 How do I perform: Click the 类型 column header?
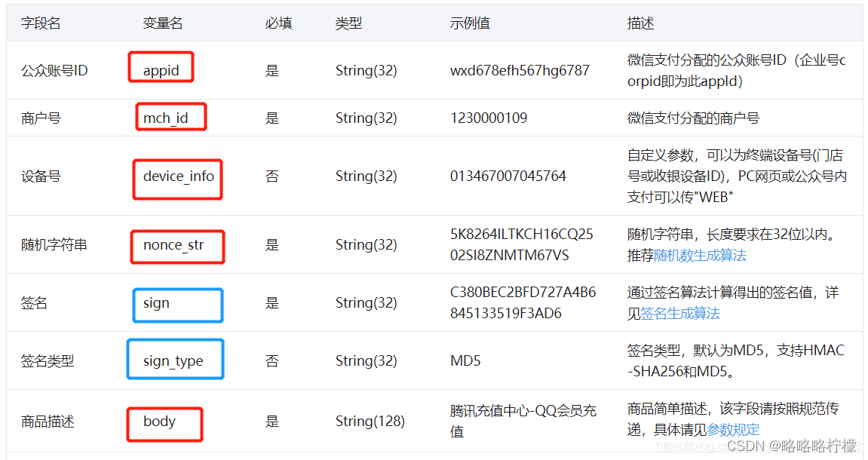[x=349, y=23]
